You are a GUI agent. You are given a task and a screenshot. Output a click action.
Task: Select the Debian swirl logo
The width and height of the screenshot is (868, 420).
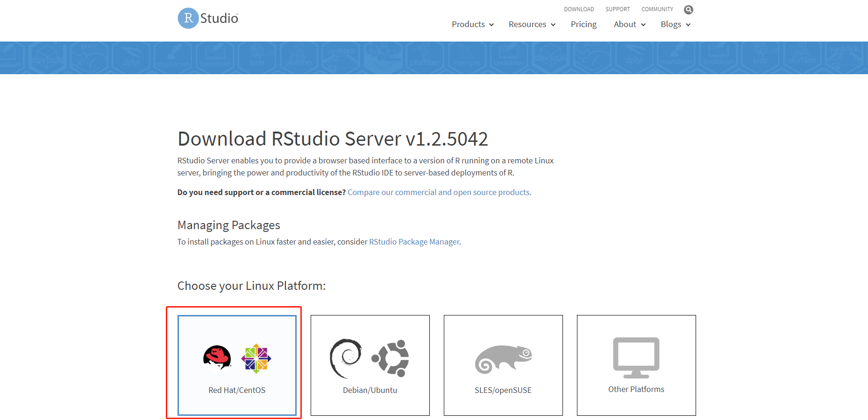pos(346,357)
